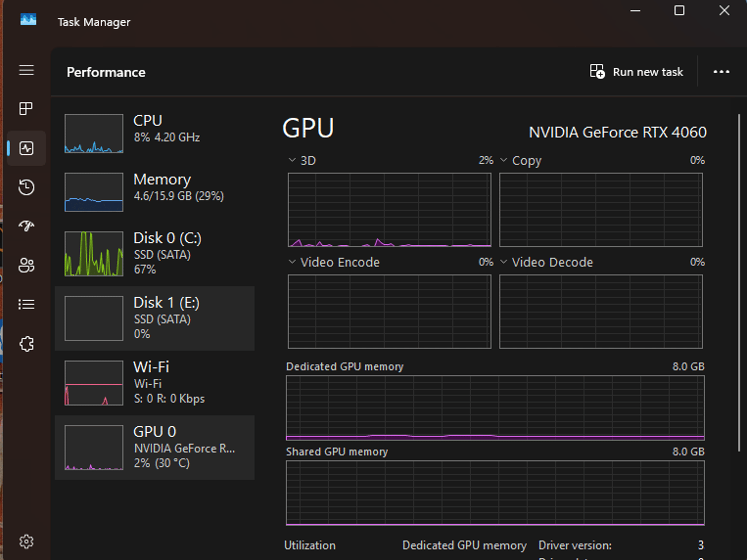
Task: Select Disk 0 (C:) in resource list
Action: point(155,254)
